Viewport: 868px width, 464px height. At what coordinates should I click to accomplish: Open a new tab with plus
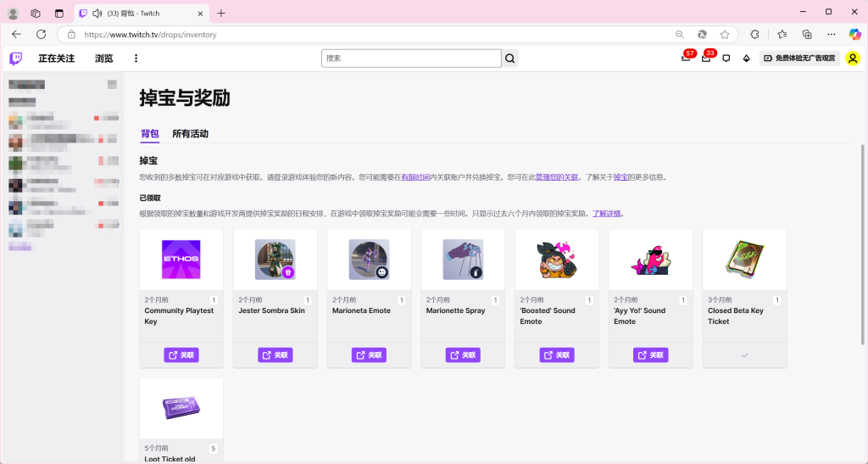[221, 14]
